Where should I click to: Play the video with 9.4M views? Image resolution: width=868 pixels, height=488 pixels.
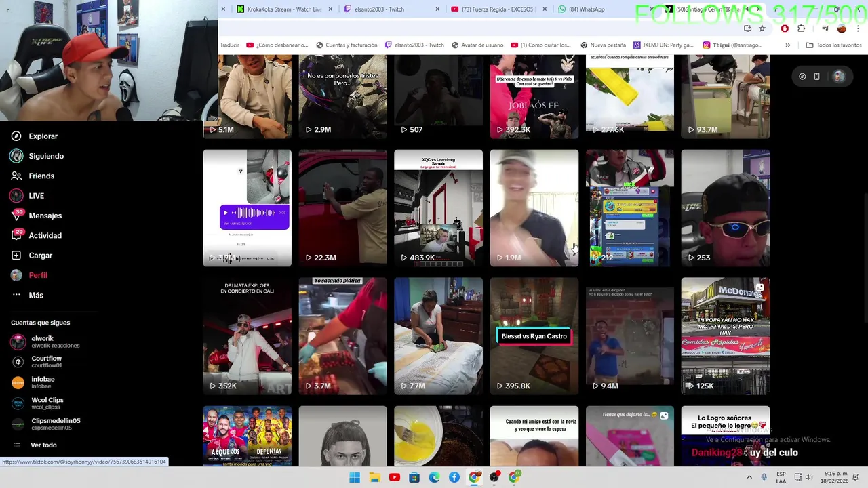(x=630, y=336)
